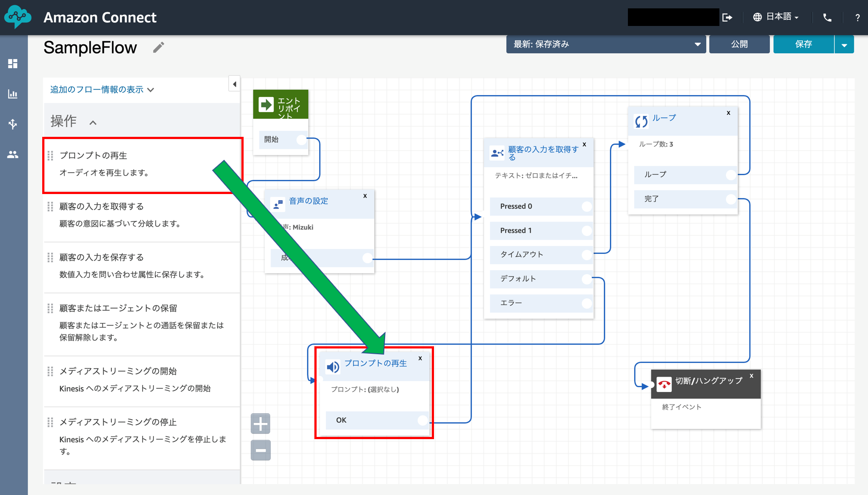Open the 最新: 保存済み version dropdown
This screenshot has width=868, height=495.
tap(606, 44)
